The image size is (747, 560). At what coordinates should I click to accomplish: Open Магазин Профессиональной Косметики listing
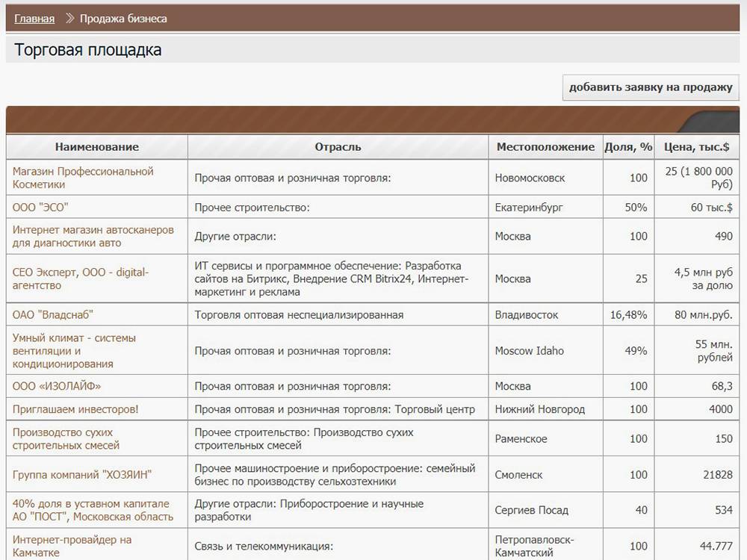click(x=83, y=178)
